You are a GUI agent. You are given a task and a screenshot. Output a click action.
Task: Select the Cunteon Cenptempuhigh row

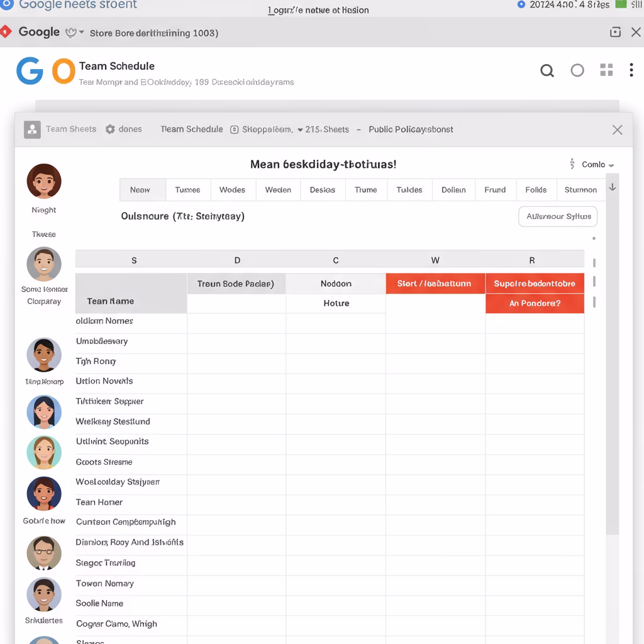(x=330, y=525)
